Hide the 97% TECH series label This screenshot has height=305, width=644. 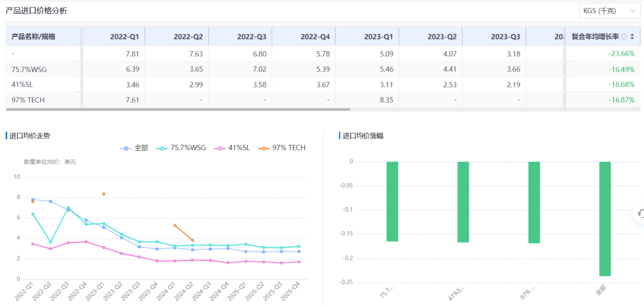(x=289, y=148)
